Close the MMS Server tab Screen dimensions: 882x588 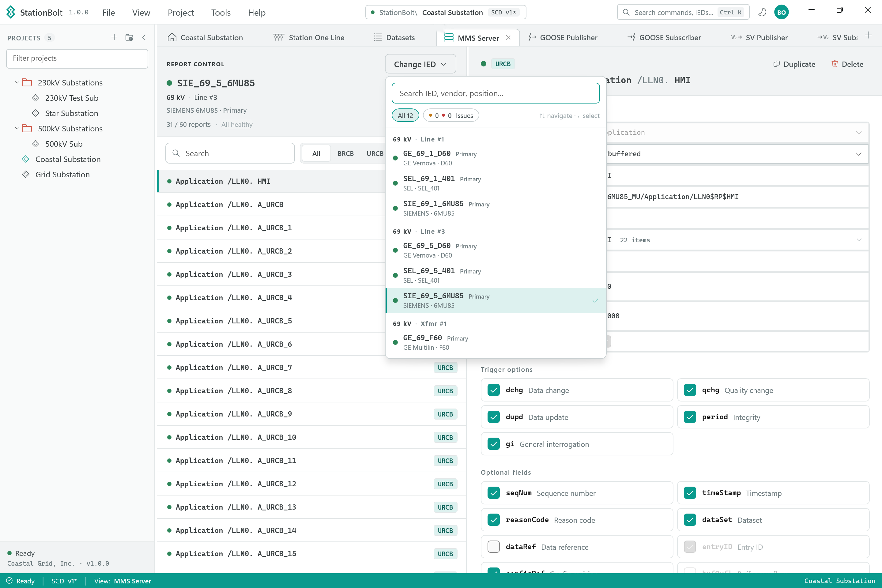[x=508, y=38]
